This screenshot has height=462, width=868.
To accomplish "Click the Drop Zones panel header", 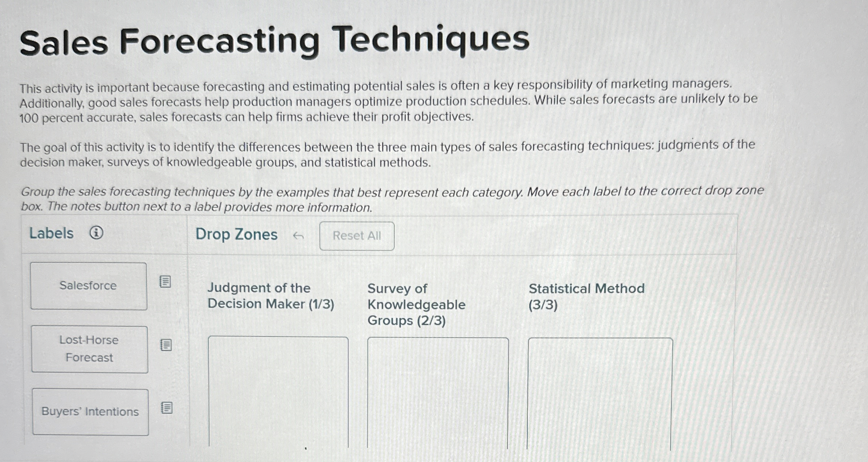I will point(237,235).
